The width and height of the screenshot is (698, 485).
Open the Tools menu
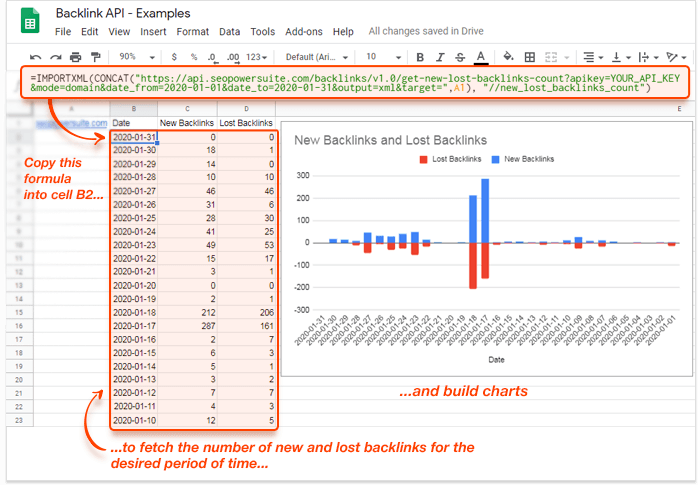click(x=263, y=32)
